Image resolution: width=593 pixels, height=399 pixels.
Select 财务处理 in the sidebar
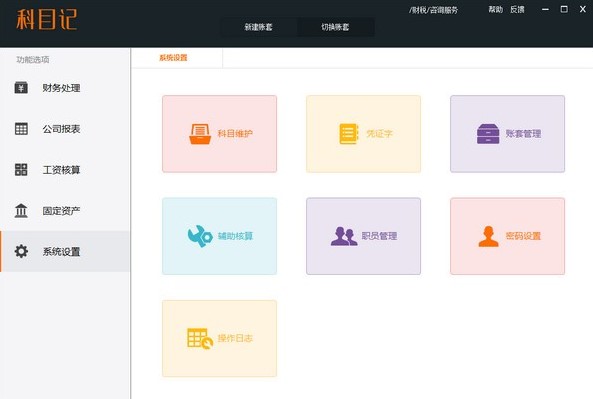(x=65, y=88)
